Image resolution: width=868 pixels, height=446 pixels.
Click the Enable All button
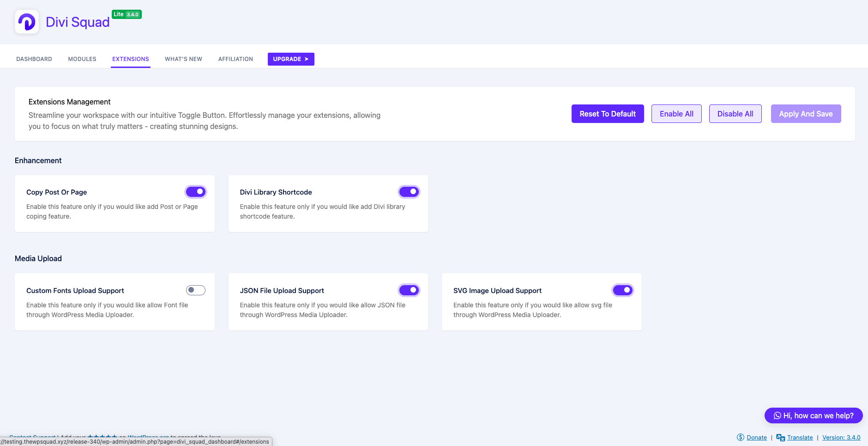pos(676,114)
